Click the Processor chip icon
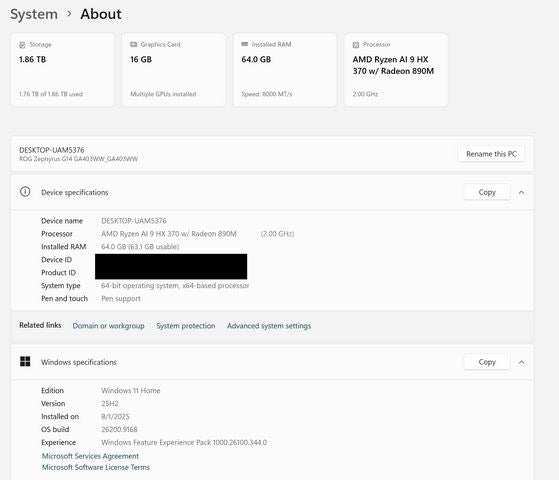 point(356,45)
